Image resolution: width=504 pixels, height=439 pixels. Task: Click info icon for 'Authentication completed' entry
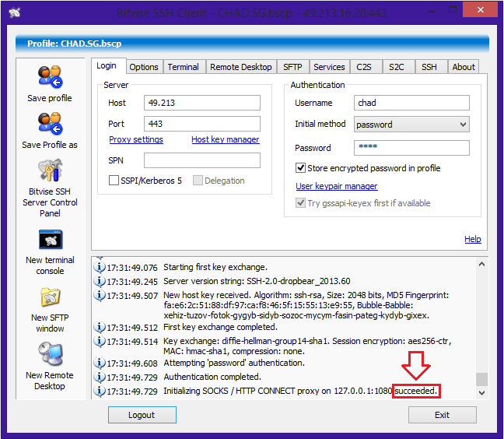(x=100, y=377)
